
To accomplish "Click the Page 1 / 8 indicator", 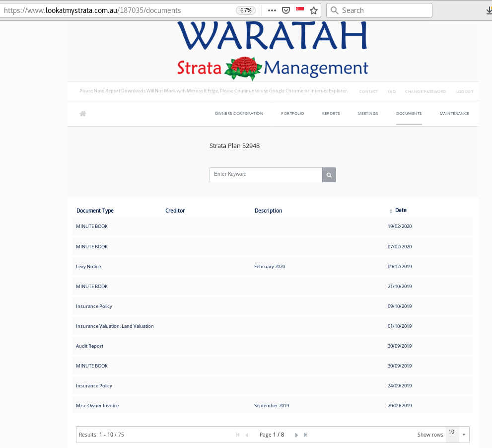I will tap(272, 435).
